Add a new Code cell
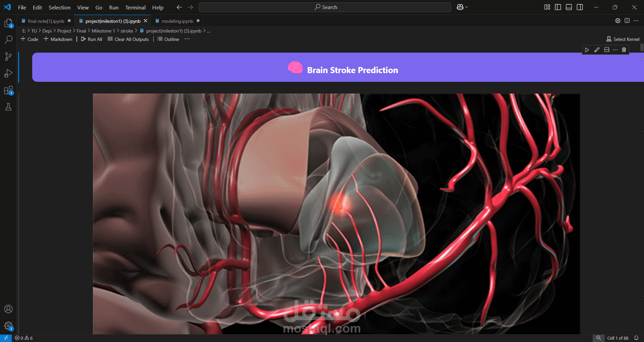The width and height of the screenshot is (644, 342). coord(30,39)
